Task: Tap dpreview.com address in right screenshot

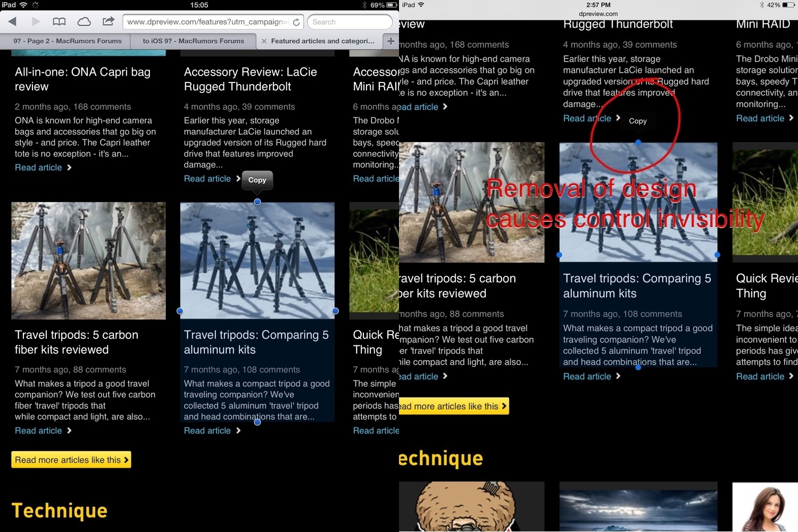Action: pyautogui.click(x=598, y=14)
